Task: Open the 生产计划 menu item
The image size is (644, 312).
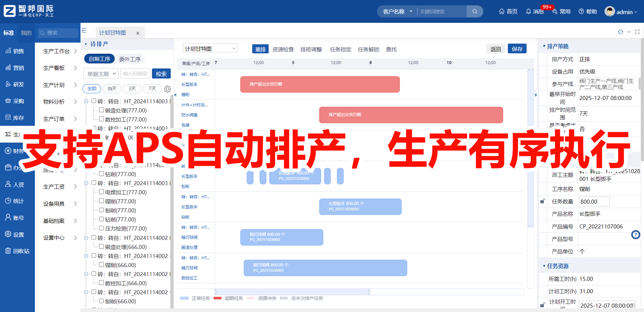Action: click(54, 85)
